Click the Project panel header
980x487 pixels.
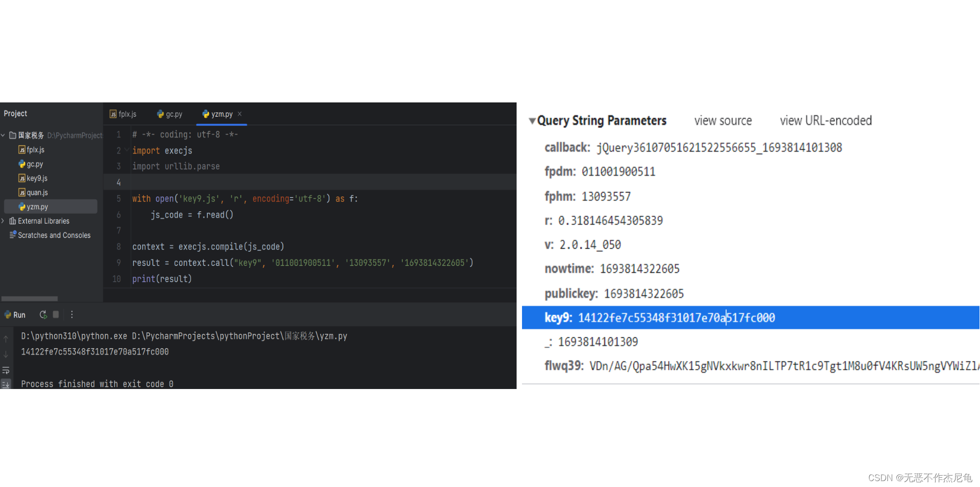[16, 113]
